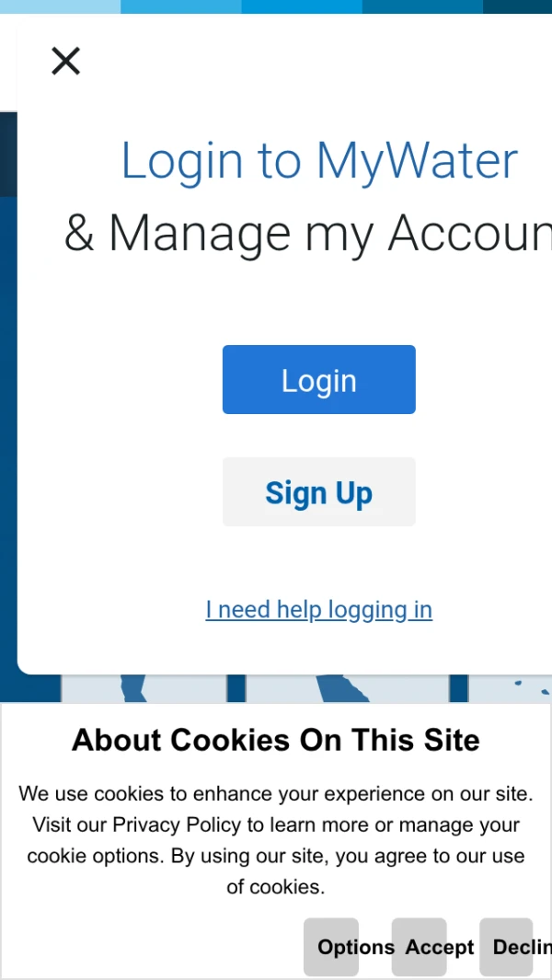Select the Sign Up button
Viewport: 552px width, 980px height.
click(x=319, y=492)
